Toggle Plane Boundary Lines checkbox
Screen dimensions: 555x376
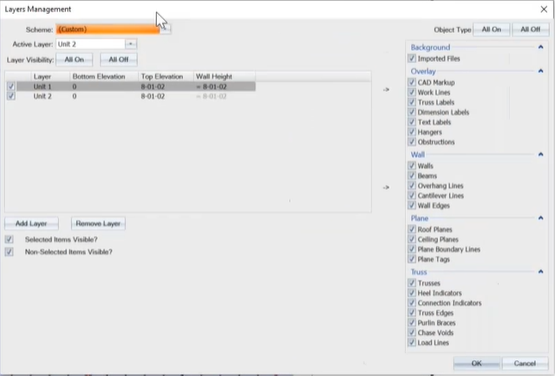pyautogui.click(x=412, y=249)
